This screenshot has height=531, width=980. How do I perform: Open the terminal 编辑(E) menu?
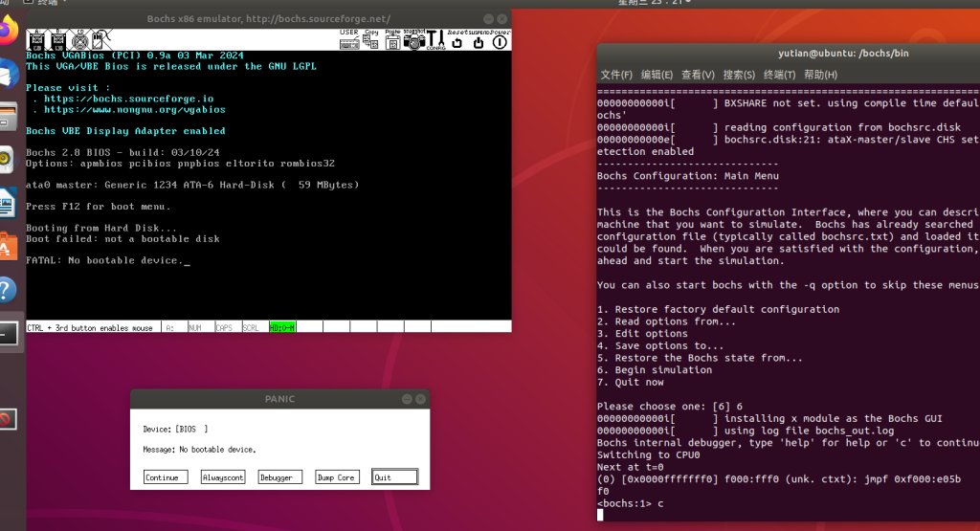[657, 75]
